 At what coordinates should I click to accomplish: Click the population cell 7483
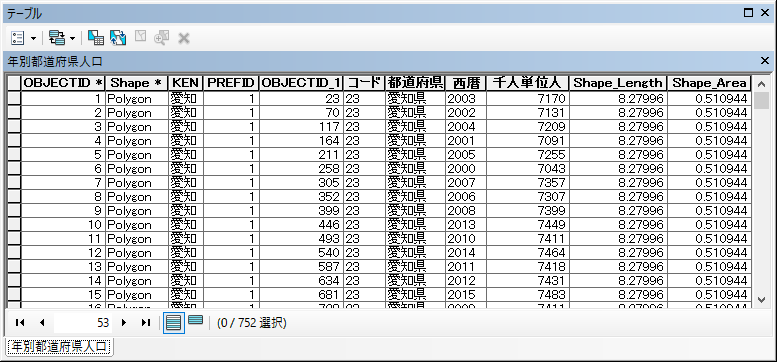[527, 295]
